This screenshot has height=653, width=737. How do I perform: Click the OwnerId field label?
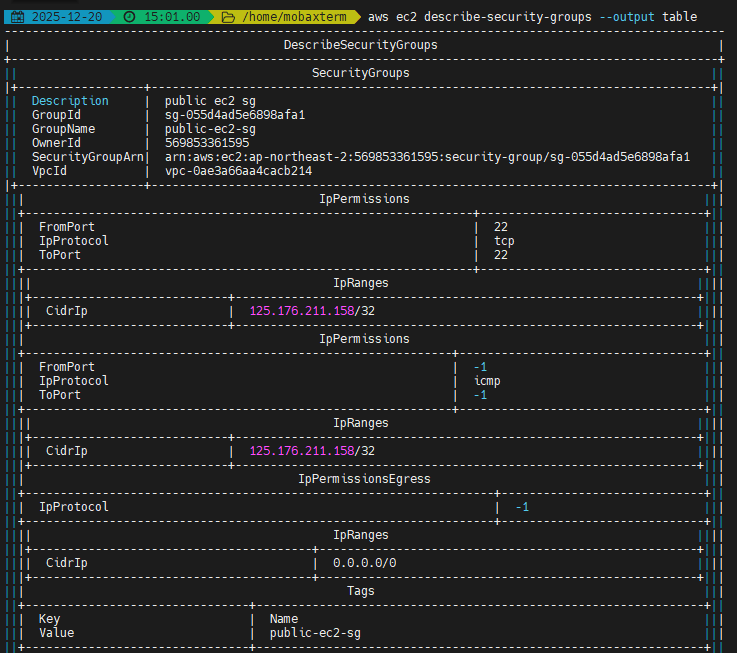(x=56, y=143)
